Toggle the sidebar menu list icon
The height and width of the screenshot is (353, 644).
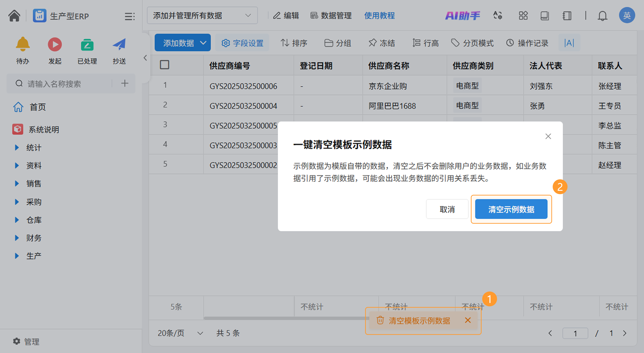(130, 16)
